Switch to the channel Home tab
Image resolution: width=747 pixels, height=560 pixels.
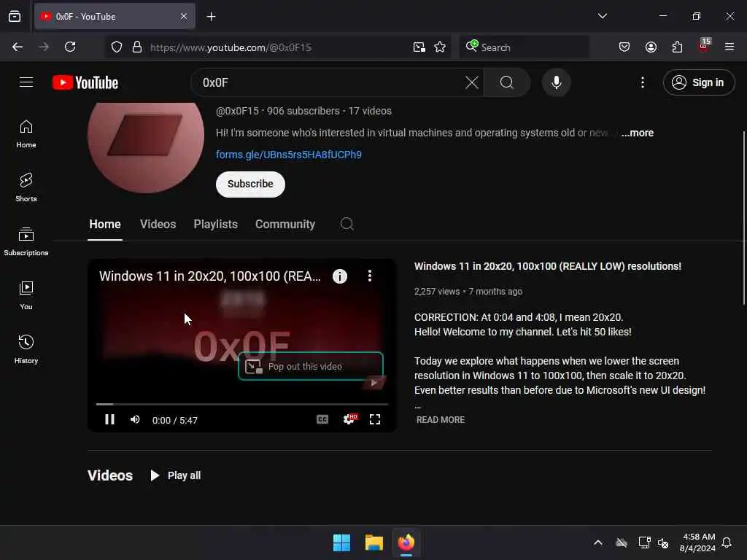[x=105, y=225]
